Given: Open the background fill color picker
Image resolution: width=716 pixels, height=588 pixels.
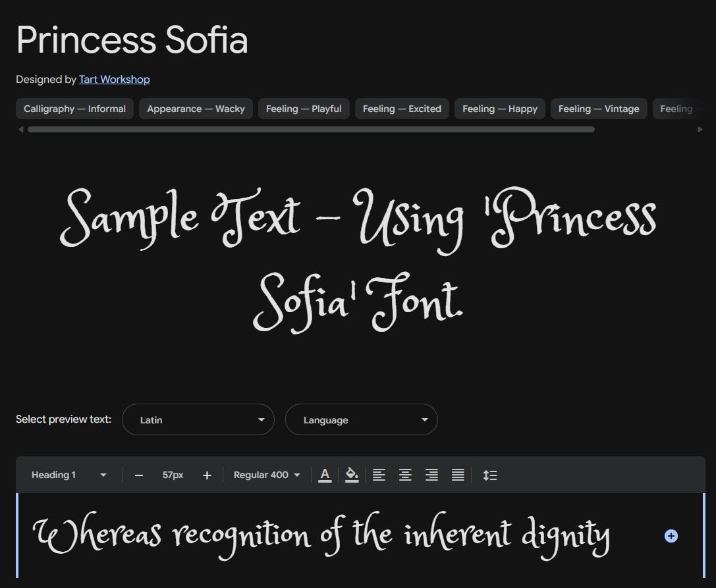Looking at the screenshot, I should [x=352, y=475].
